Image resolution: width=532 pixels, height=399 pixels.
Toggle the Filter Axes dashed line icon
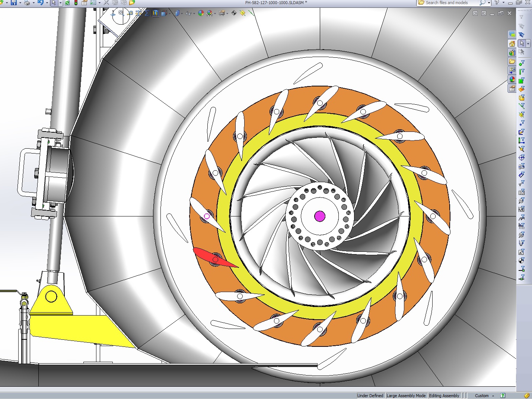point(522,106)
